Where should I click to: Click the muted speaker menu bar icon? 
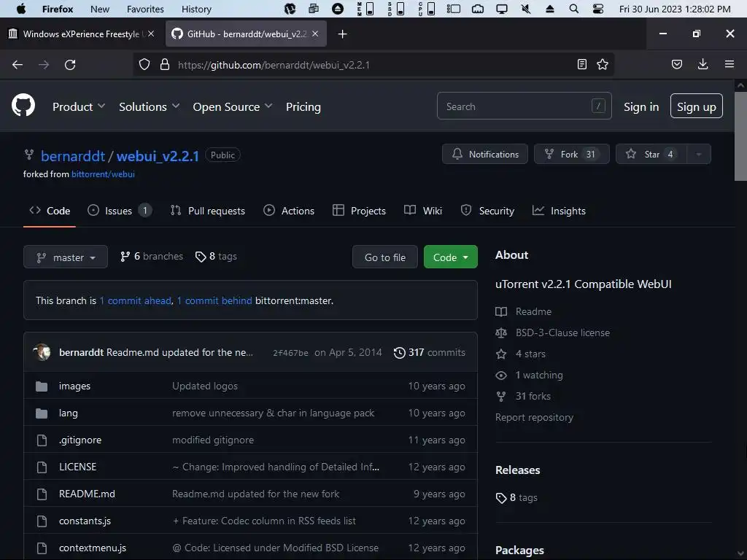tap(526, 9)
